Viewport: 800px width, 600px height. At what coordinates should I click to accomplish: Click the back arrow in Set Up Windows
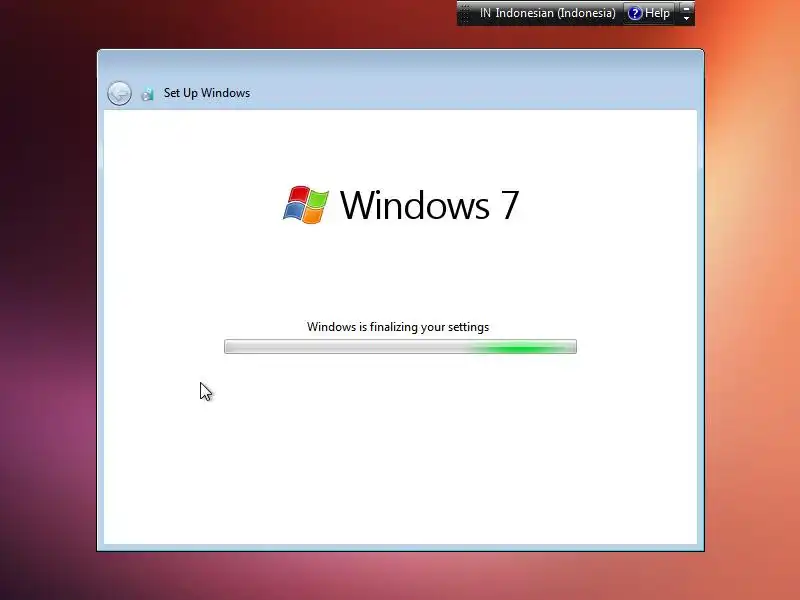click(119, 93)
